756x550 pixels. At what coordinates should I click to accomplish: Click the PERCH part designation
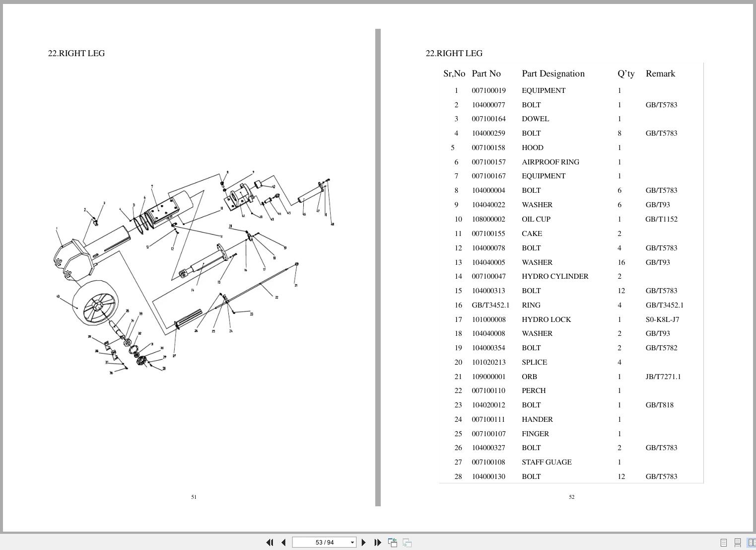[534, 391]
